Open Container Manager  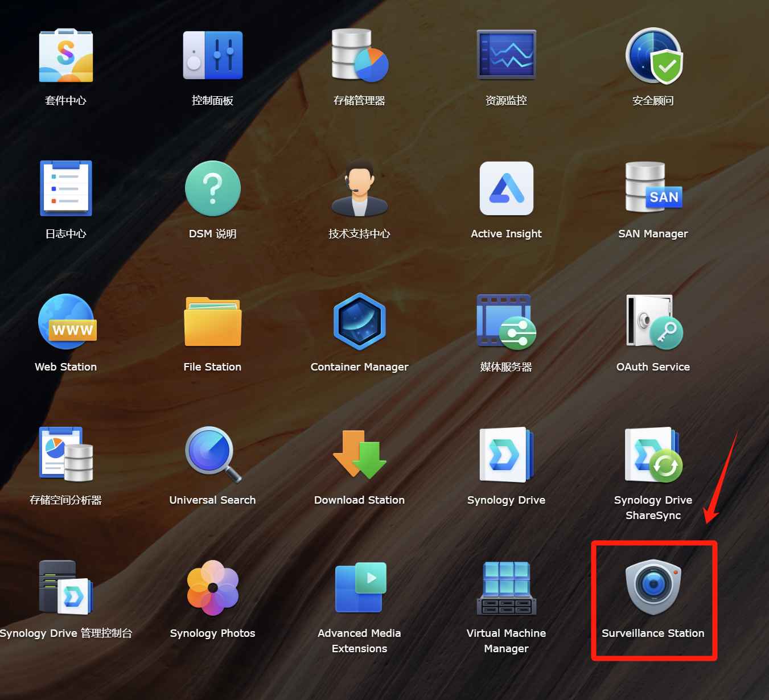(x=360, y=322)
